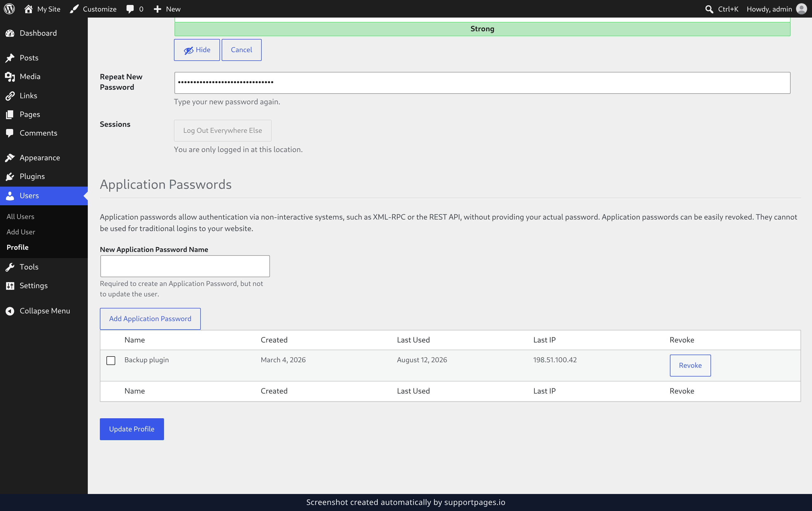Click the New plus icon
This screenshot has height=511, width=812.
(x=157, y=9)
